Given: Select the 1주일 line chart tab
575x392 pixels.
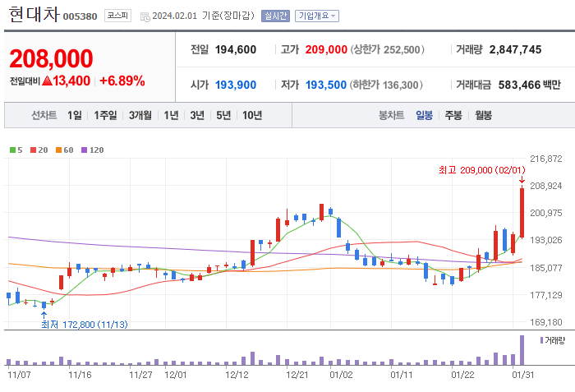Looking at the screenshot, I should pos(105,115).
